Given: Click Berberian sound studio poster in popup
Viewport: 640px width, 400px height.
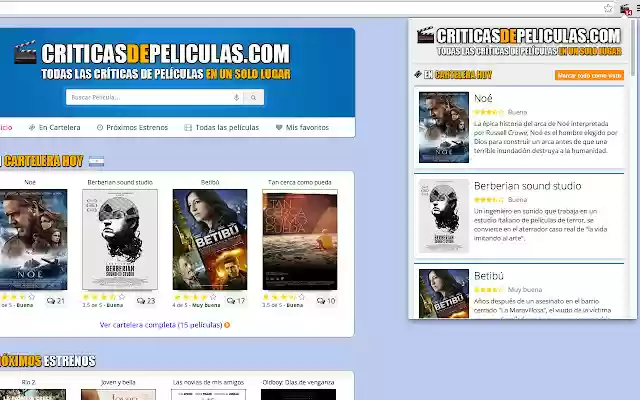Looking at the screenshot, I should (x=444, y=216).
